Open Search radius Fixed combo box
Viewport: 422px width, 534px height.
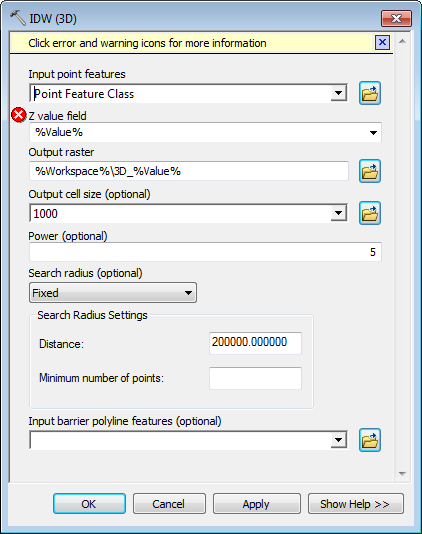tap(113, 293)
